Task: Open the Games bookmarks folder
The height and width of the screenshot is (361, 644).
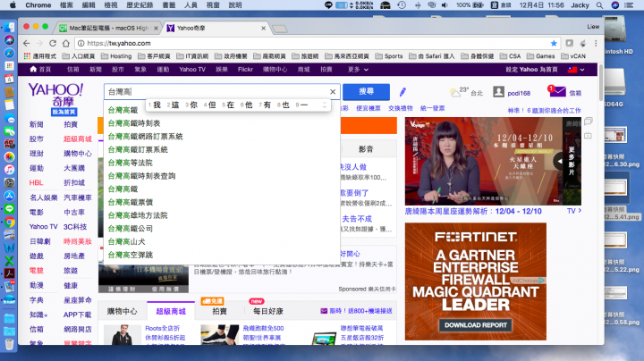Action: pyautogui.click(x=540, y=56)
